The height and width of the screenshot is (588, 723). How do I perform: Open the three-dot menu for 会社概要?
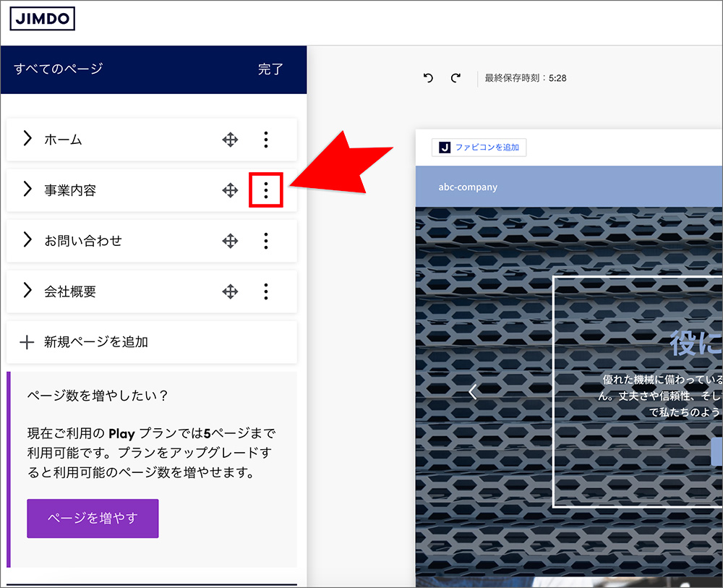(x=266, y=291)
